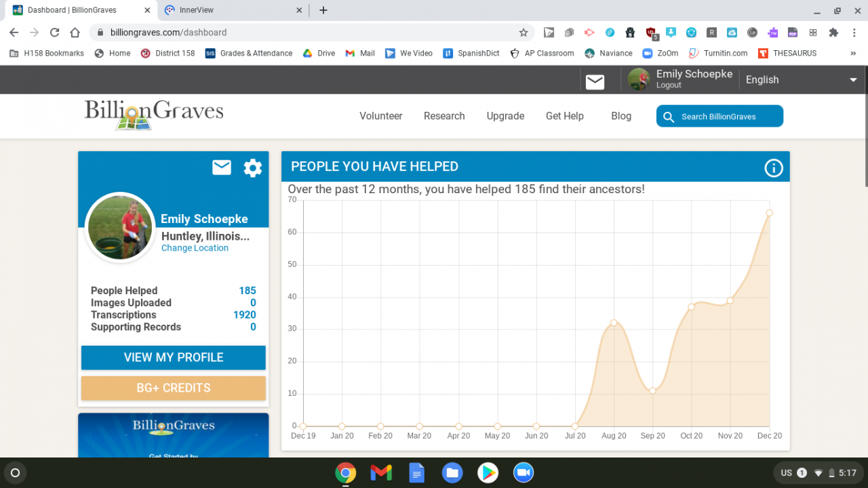Click the BillionGraves logo
This screenshot has width=868, height=488.
tap(154, 114)
